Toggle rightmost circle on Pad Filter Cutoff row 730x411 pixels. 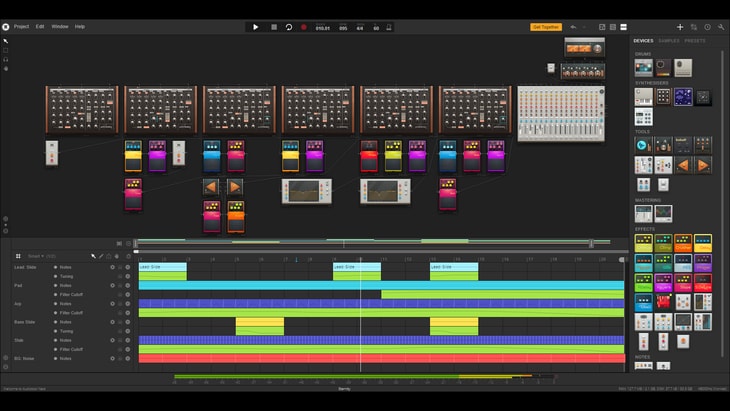point(128,295)
